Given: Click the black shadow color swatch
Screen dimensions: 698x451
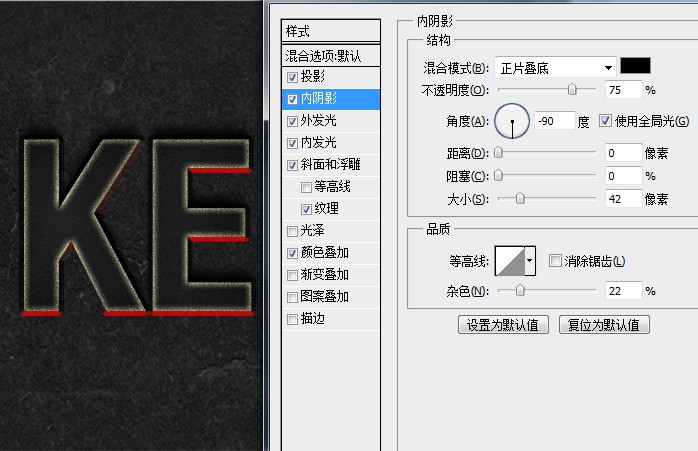Looking at the screenshot, I should pyautogui.click(x=635, y=65).
